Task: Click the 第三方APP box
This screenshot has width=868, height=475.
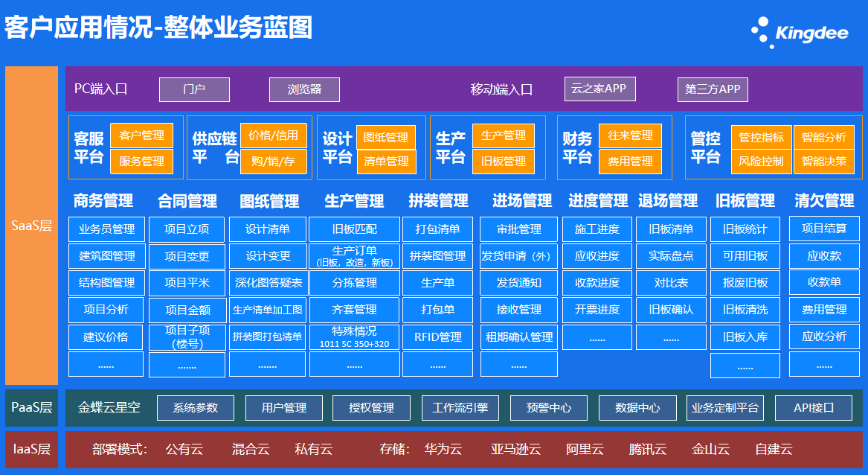Action: click(x=713, y=89)
